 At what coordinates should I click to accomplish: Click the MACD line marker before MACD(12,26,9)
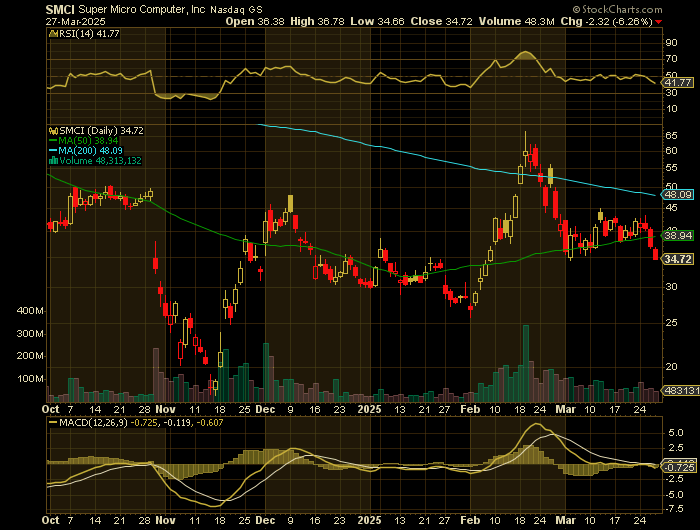pyautogui.click(x=53, y=422)
